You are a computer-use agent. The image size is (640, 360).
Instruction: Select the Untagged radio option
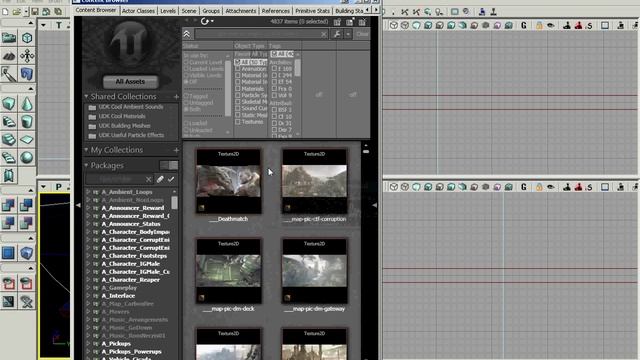(x=186, y=103)
